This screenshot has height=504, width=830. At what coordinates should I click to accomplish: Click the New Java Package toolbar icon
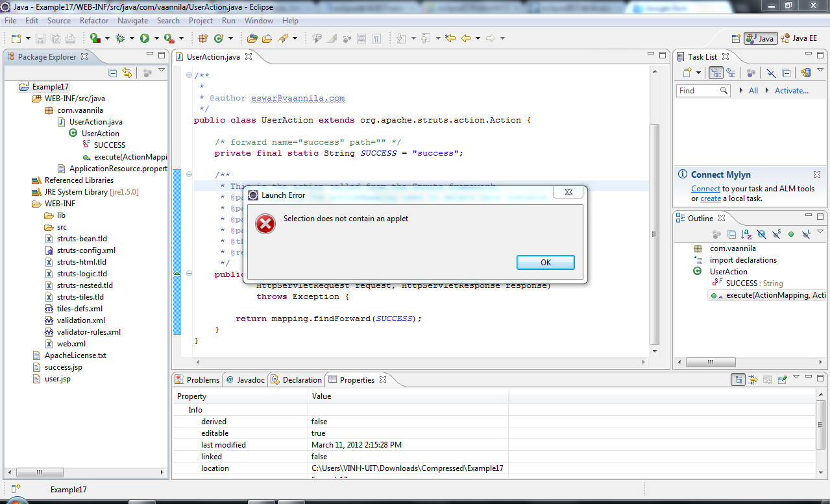point(203,39)
